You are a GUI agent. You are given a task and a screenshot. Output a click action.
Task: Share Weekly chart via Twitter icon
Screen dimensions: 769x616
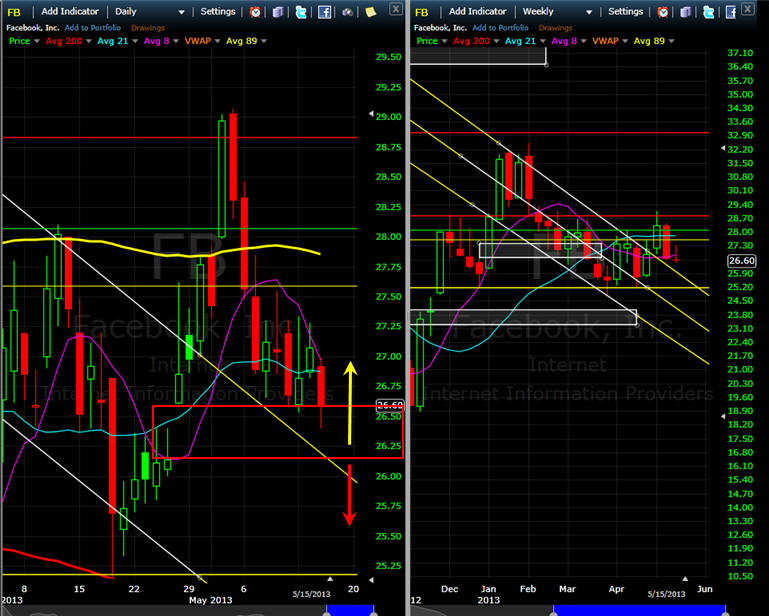tap(709, 12)
